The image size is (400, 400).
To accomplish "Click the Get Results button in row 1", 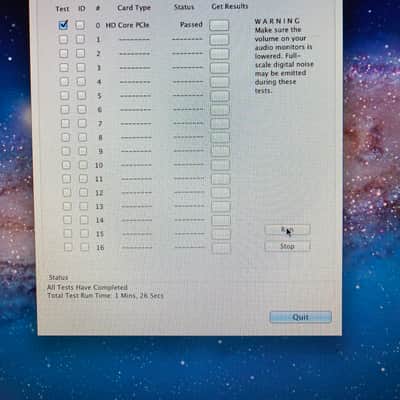I will (219, 40).
